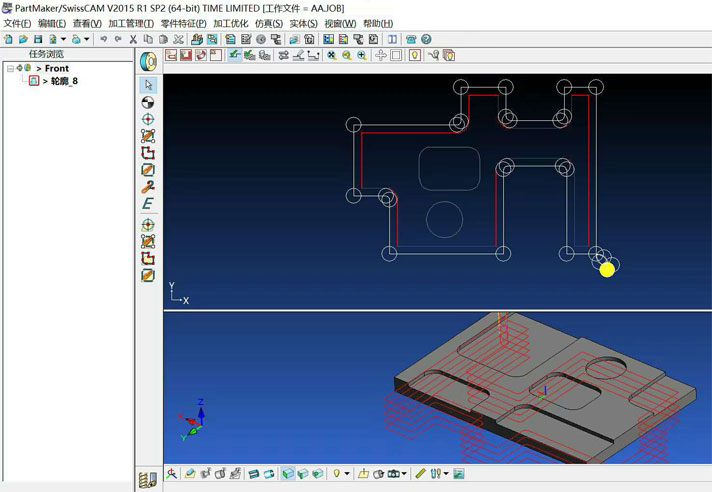The width and height of the screenshot is (712, 492).
Task: Click the italic E tool icon
Action: point(148,203)
